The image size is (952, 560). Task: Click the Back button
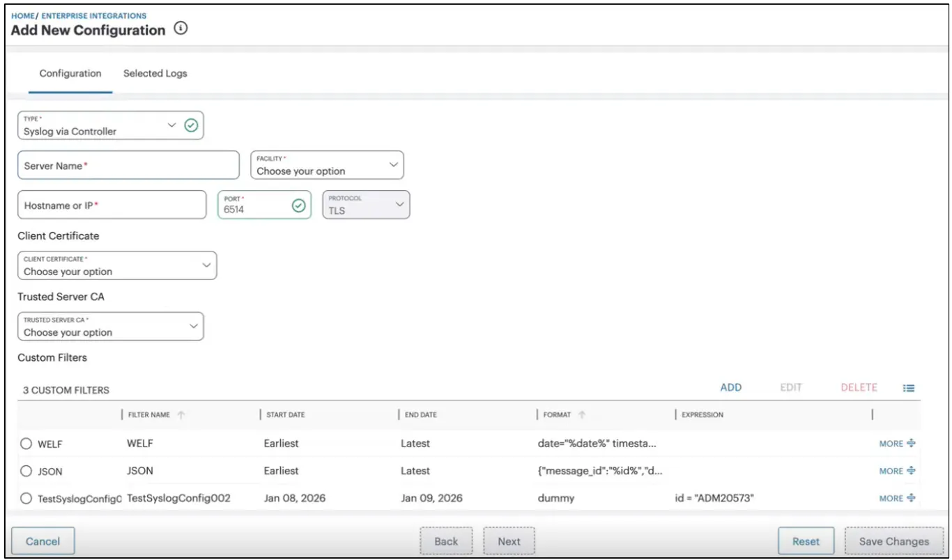[446, 541]
